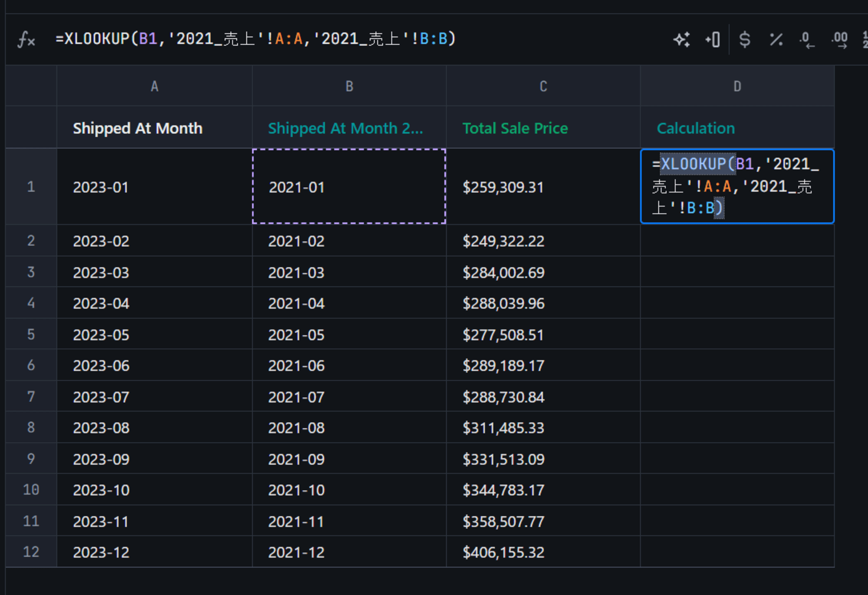Screen dimensions: 868x595
Task: Click cell containing 2021-02
Action: [x=349, y=241]
